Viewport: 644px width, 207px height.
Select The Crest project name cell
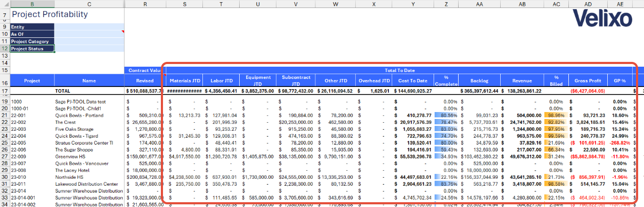coord(89,123)
